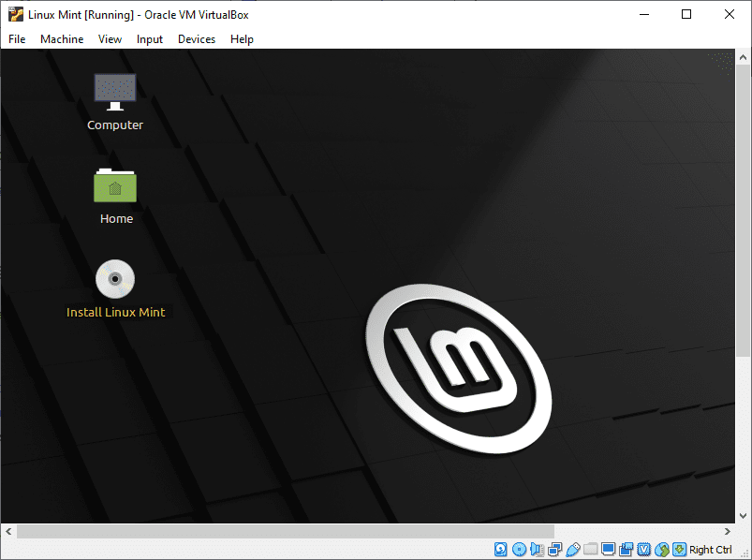The height and width of the screenshot is (560, 752).
Task: Click the shared folders status icon
Action: [x=592, y=549]
